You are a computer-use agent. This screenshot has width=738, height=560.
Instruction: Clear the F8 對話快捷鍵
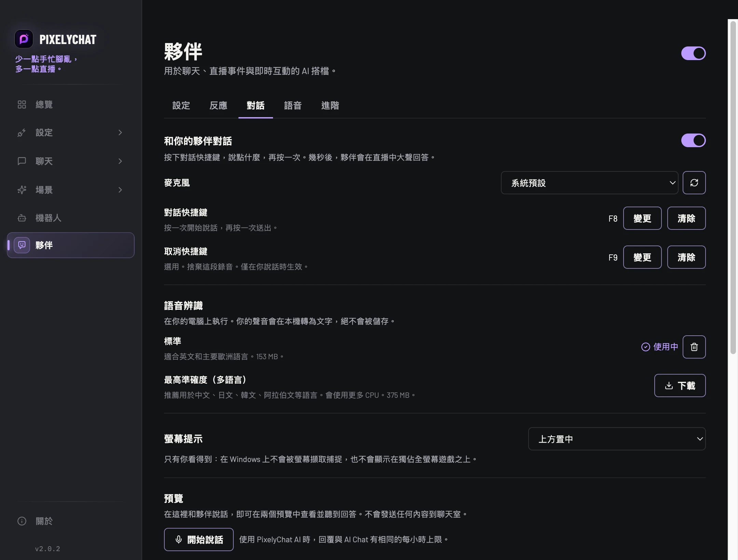[686, 218]
